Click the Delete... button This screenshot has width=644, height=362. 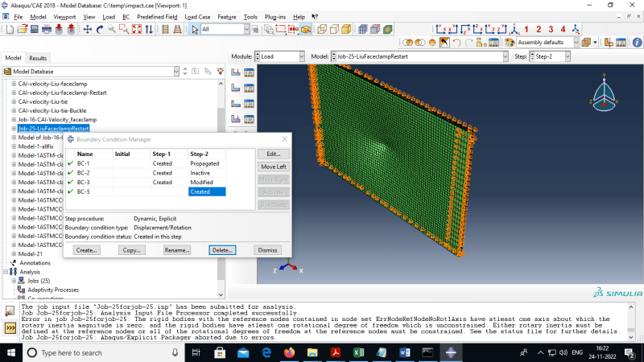click(x=222, y=250)
